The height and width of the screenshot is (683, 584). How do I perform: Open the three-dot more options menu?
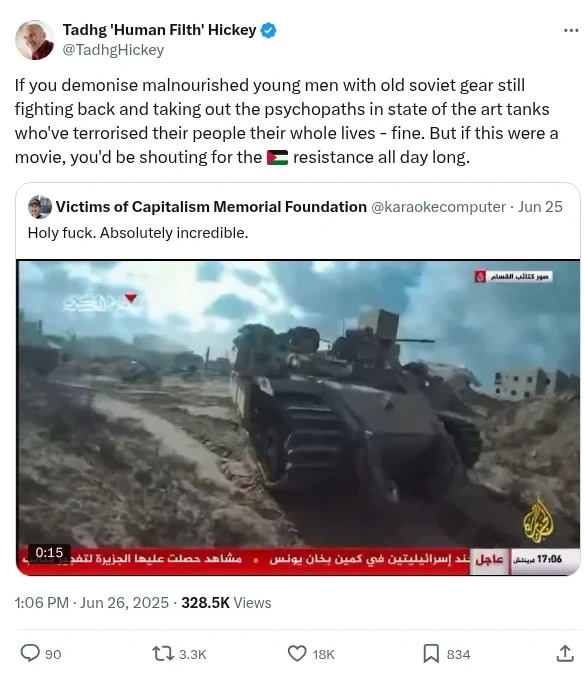click(x=570, y=30)
